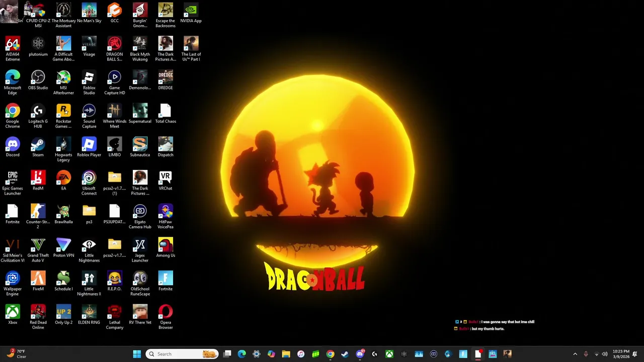Click the Jagex Launcher desktop icon
This screenshot has height=362, width=644.
140,250
